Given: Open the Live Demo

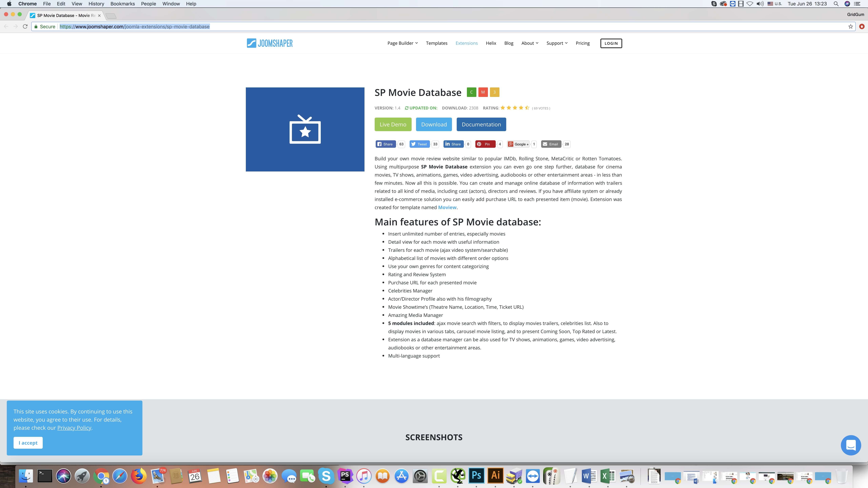Looking at the screenshot, I should pyautogui.click(x=393, y=124).
